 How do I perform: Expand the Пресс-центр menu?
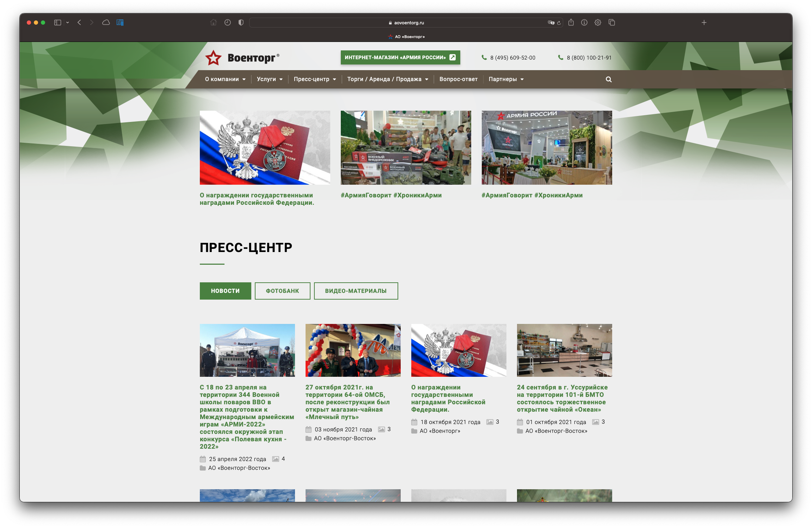(315, 79)
